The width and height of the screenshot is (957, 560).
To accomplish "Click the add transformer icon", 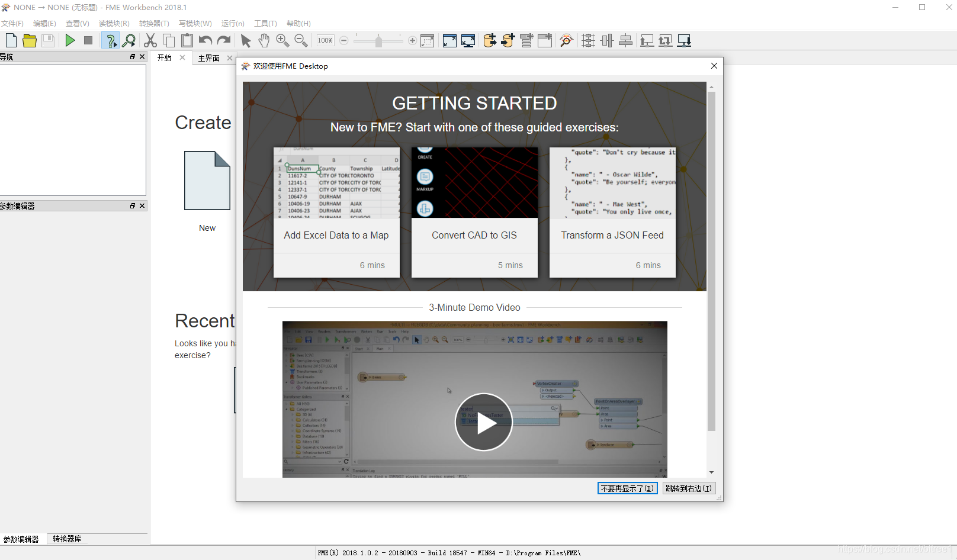I will [526, 40].
